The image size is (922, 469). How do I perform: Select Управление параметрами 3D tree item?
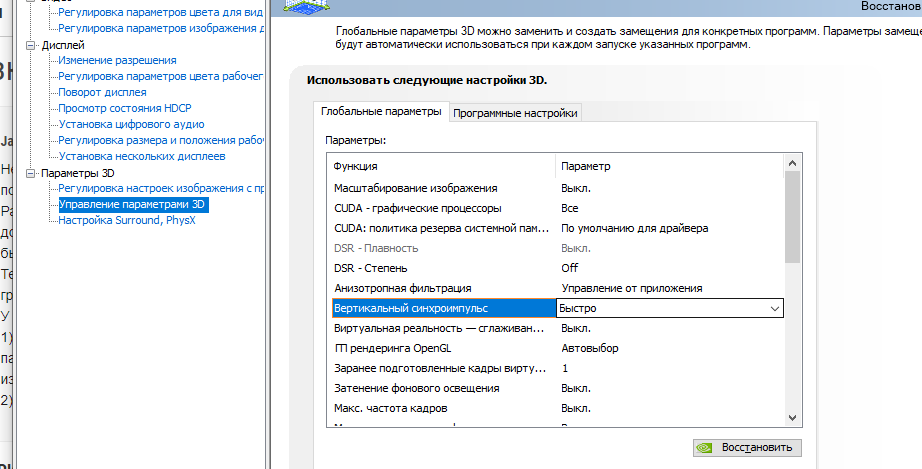(133, 205)
